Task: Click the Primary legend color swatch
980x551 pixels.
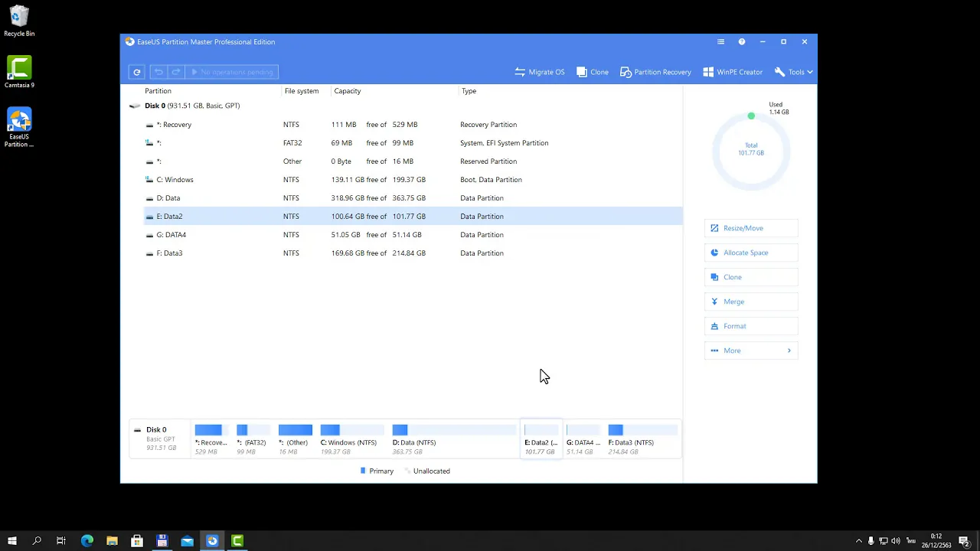Action: click(363, 471)
